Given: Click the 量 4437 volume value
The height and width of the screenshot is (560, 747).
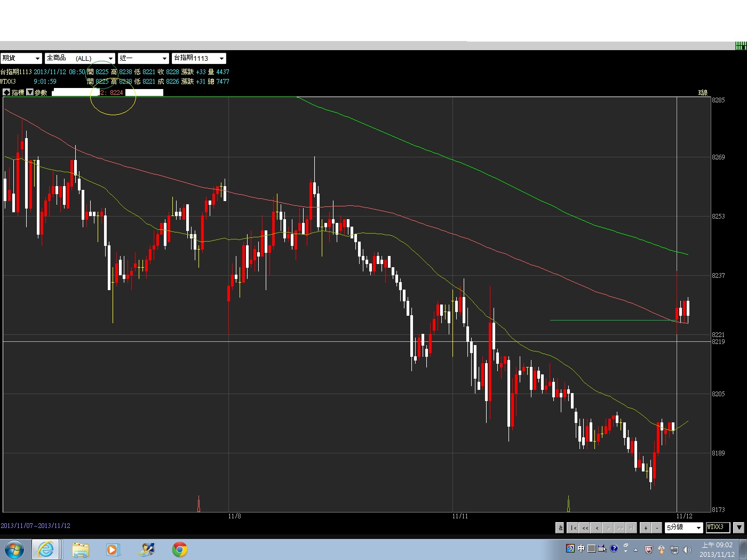Looking at the screenshot, I should pos(218,71).
